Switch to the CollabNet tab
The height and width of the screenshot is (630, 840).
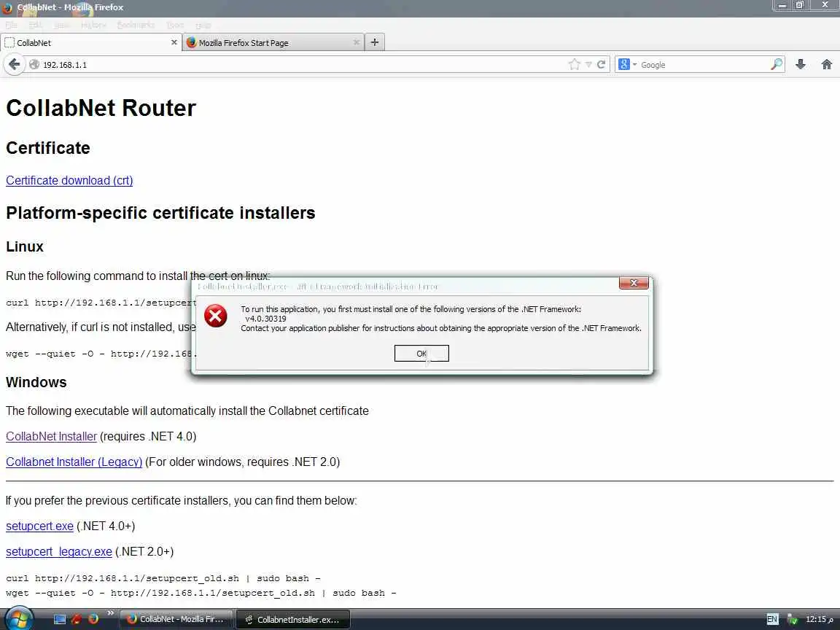click(91, 42)
